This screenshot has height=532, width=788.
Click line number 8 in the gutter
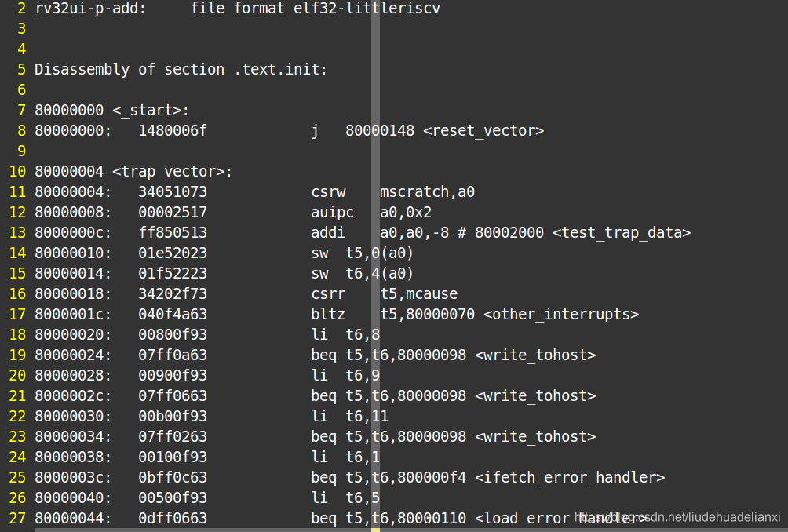point(21,130)
